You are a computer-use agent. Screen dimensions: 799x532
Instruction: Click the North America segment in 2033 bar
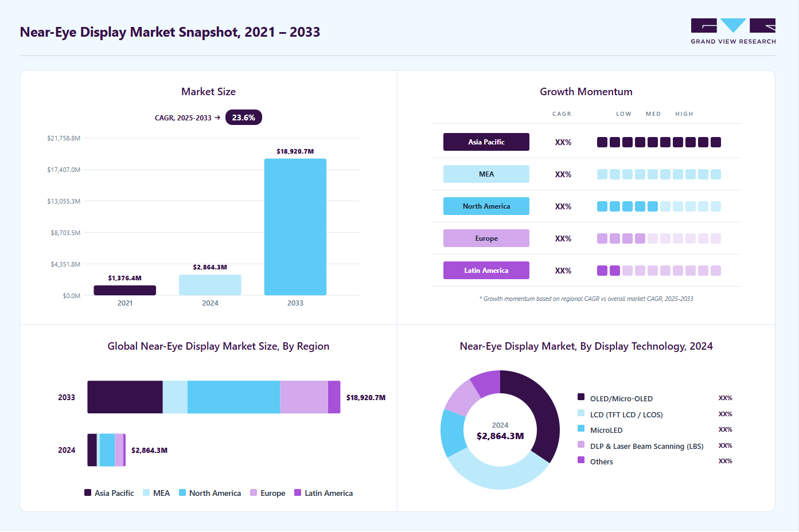233,397
